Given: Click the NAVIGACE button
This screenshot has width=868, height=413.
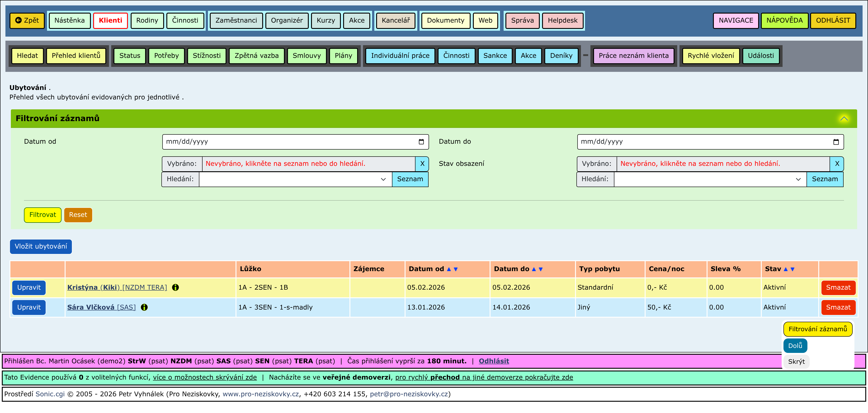Looking at the screenshot, I should (736, 21).
